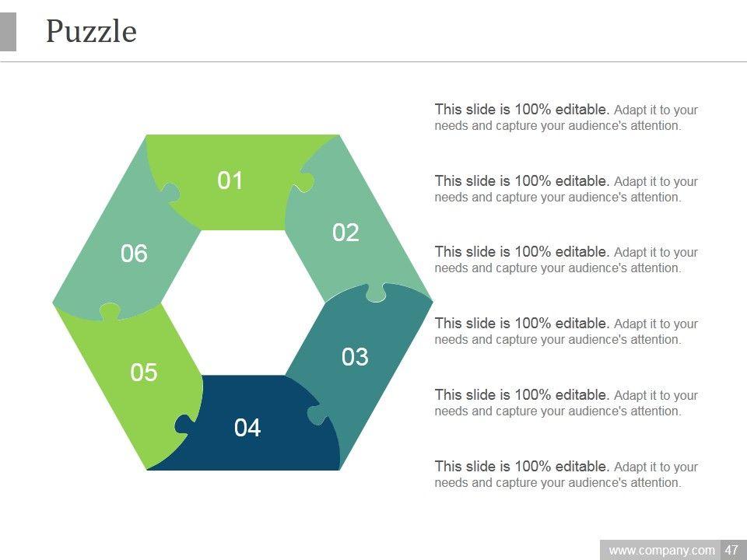Click the "Puzzle" slide title
The width and height of the screenshot is (747, 560).
[91, 32]
